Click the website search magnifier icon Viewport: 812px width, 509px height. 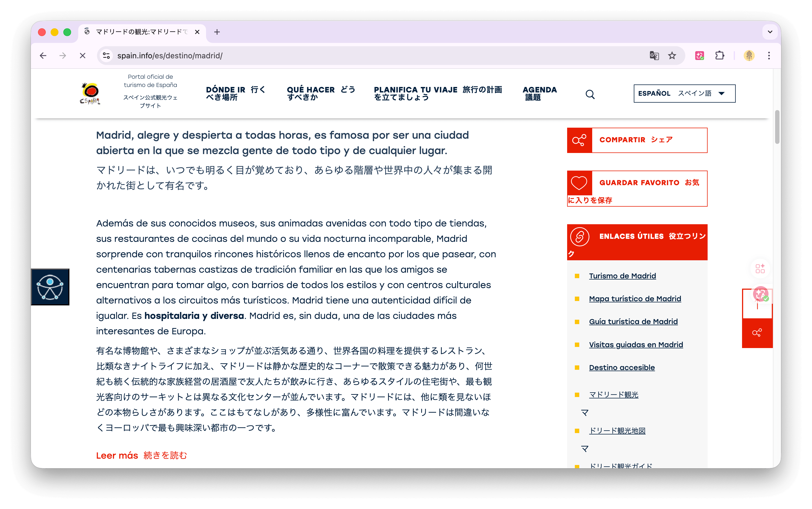click(590, 94)
